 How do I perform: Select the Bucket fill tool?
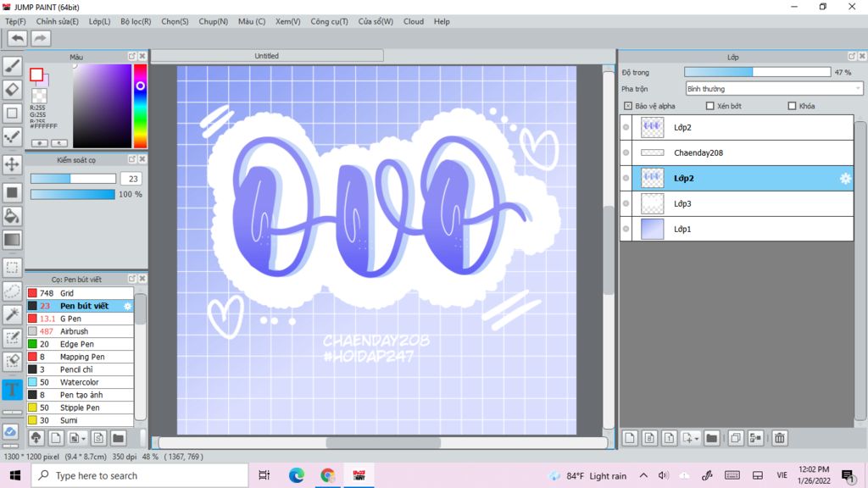12,216
